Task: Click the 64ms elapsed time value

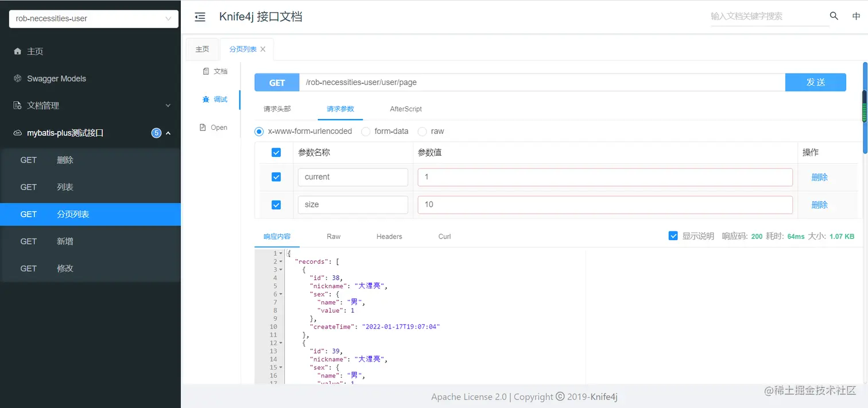Action: click(x=796, y=236)
